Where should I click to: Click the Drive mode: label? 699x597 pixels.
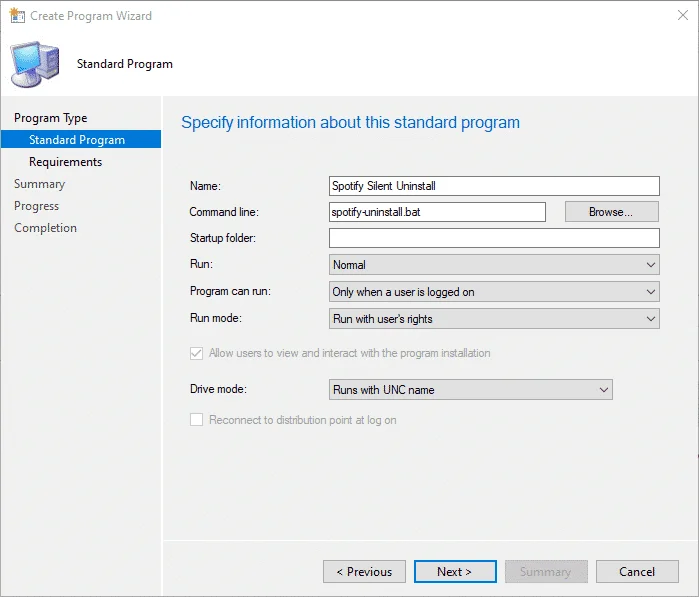(x=218, y=389)
